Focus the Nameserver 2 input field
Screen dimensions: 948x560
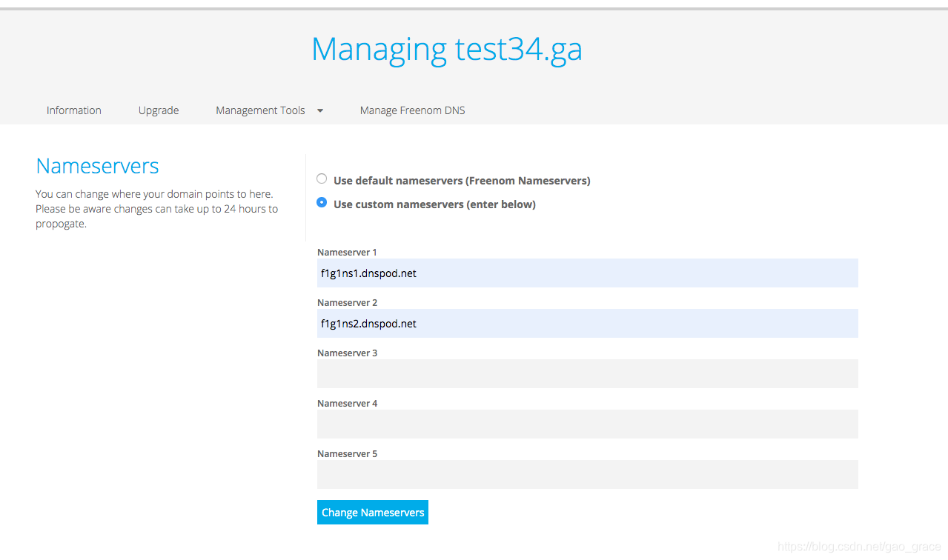(x=588, y=324)
